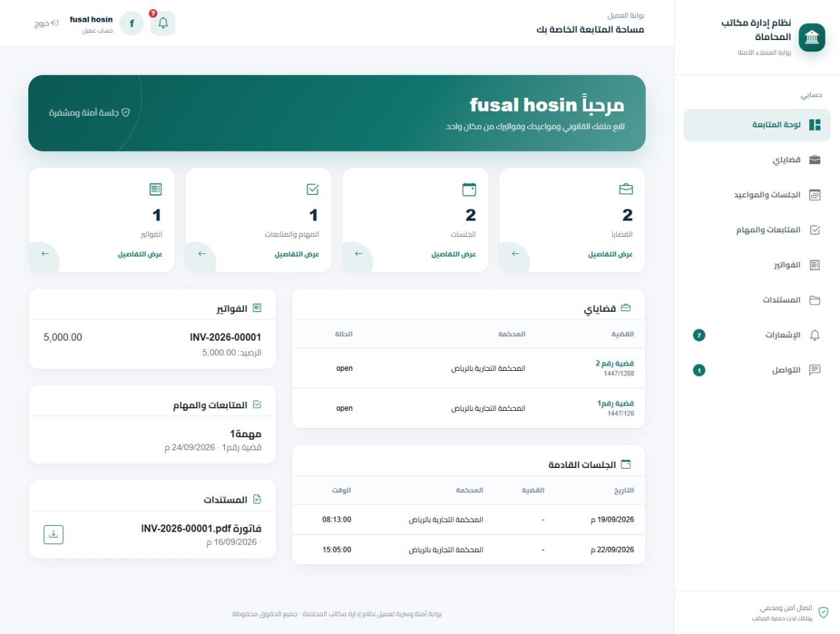
Task: Open لوحة المتابعة dashboard menu item
Action: [x=757, y=125]
